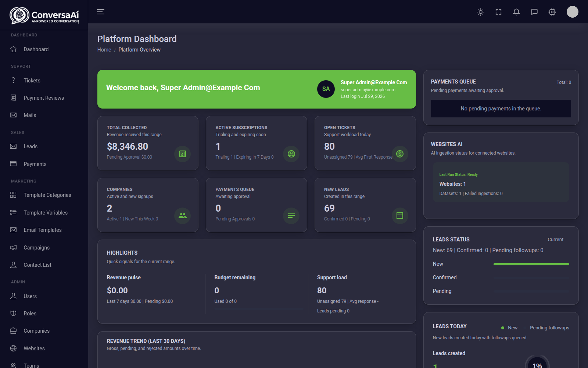The image size is (588, 368).
Task: Open chat messages icon in header
Action: 534,12
